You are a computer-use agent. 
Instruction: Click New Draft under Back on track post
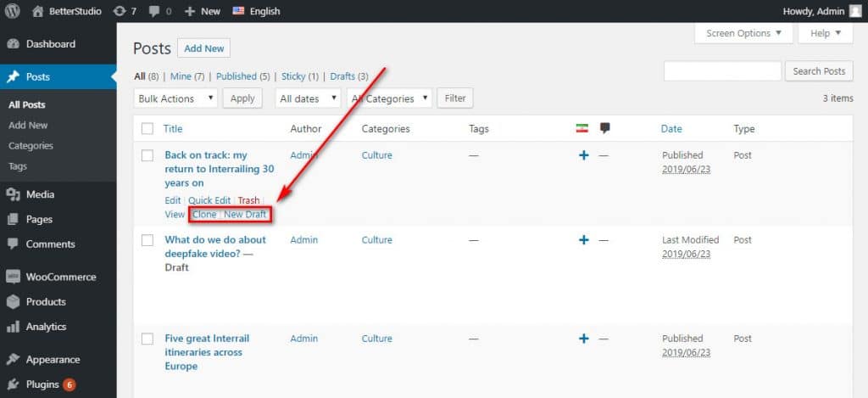245,215
